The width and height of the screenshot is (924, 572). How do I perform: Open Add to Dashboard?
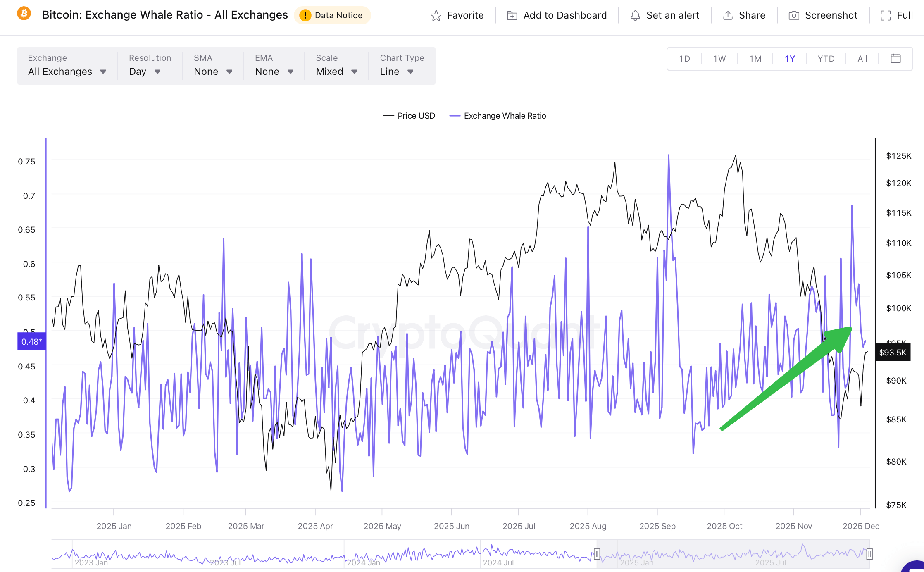[x=557, y=15]
